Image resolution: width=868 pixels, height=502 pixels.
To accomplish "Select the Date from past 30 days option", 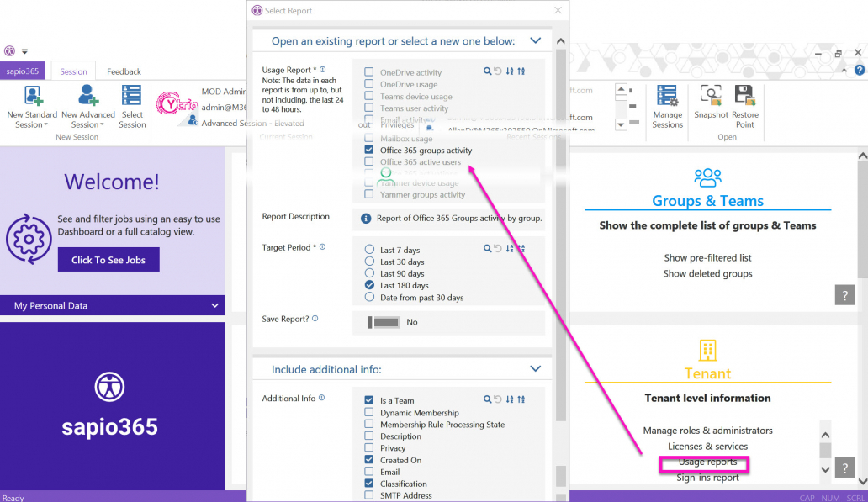I will click(369, 297).
